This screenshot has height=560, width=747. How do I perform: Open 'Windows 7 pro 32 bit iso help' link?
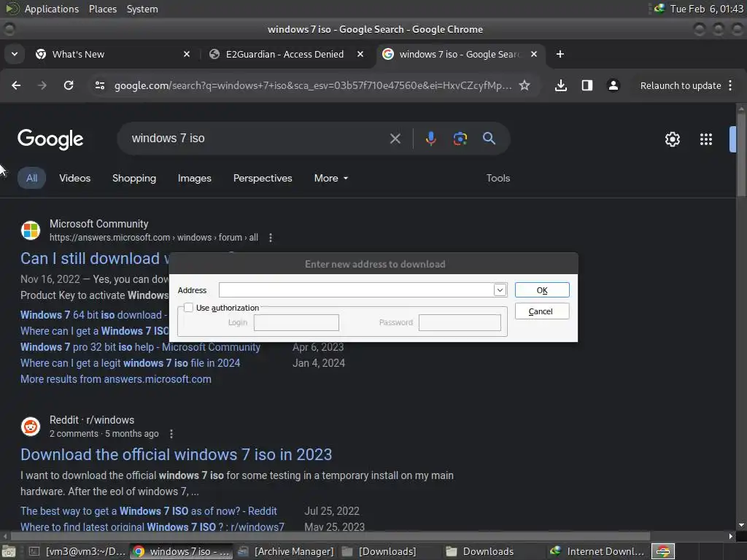click(x=141, y=347)
